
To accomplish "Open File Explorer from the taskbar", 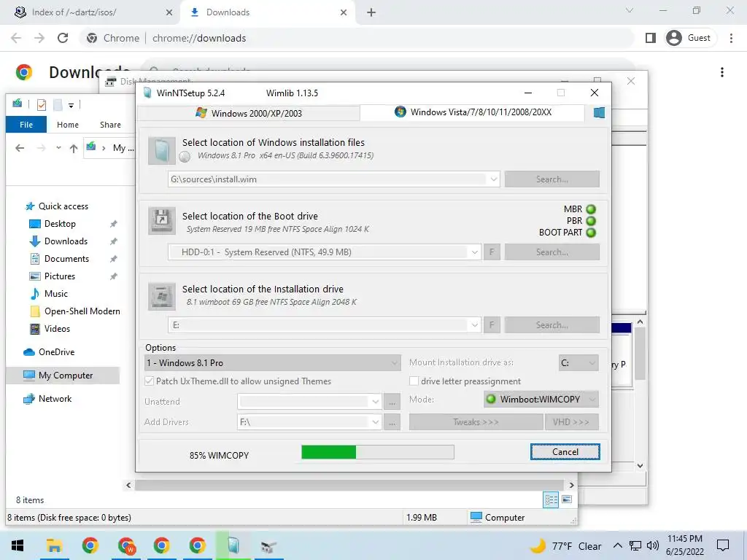I will coord(54,545).
